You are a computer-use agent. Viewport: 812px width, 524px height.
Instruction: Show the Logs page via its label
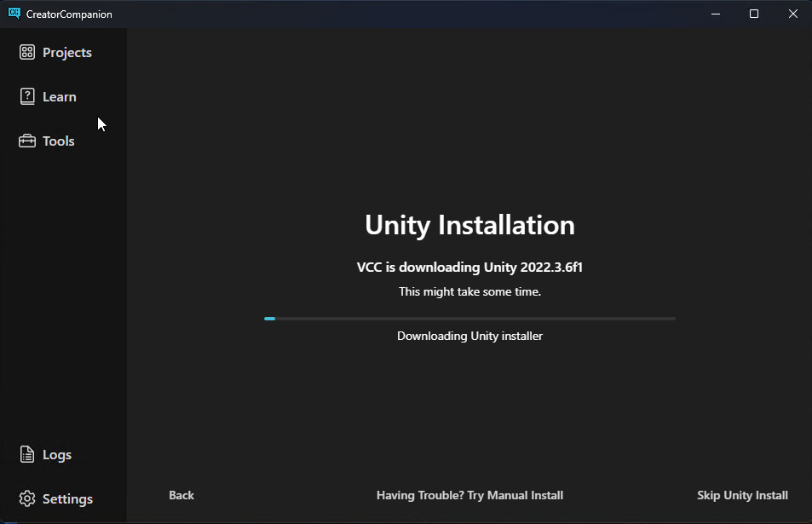tap(57, 455)
